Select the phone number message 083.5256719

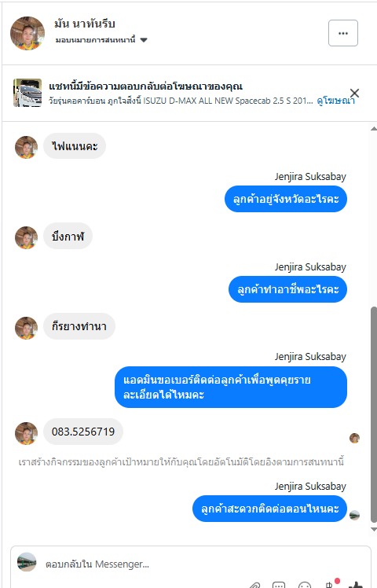point(83,432)
